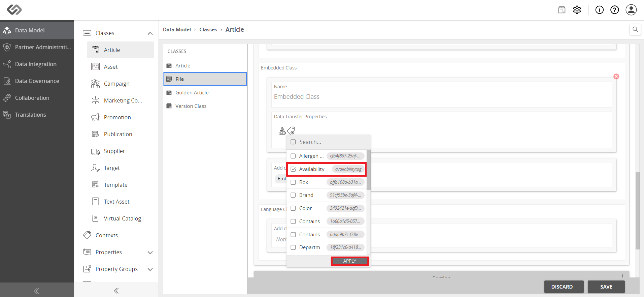Open the Text Asset menu item
Viewport: 644px width, 297px height.
click(121, 202)
